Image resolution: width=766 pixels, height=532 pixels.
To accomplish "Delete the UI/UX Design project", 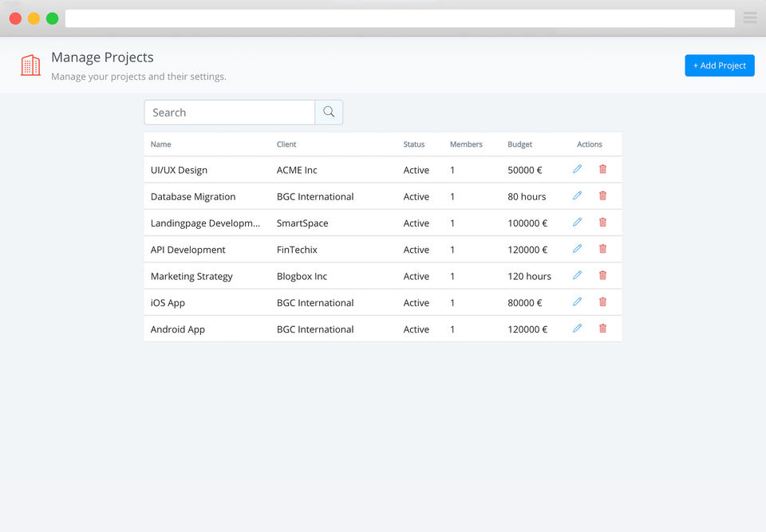I will click(602, 169).
